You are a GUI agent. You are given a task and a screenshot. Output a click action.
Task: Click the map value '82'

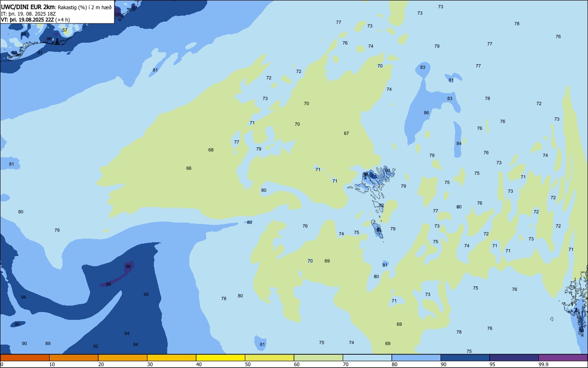tap(381, 206)
